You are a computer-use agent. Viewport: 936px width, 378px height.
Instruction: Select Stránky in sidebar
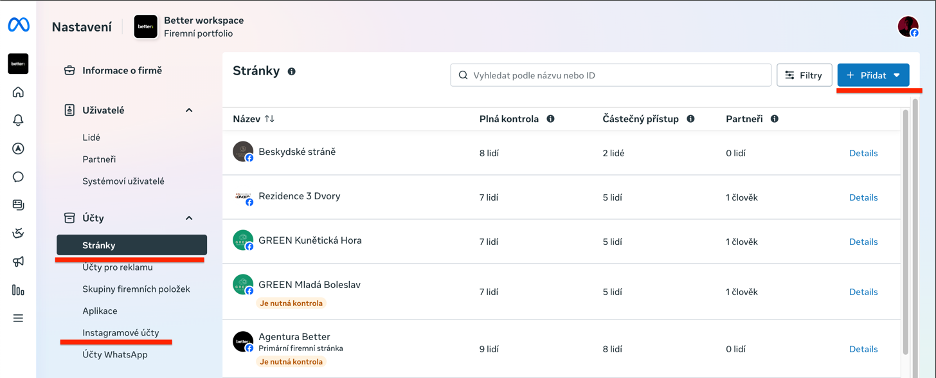[132, 245]
